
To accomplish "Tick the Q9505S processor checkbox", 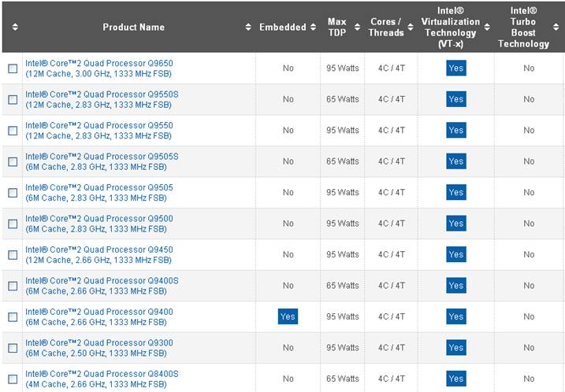I will point(13,161).
